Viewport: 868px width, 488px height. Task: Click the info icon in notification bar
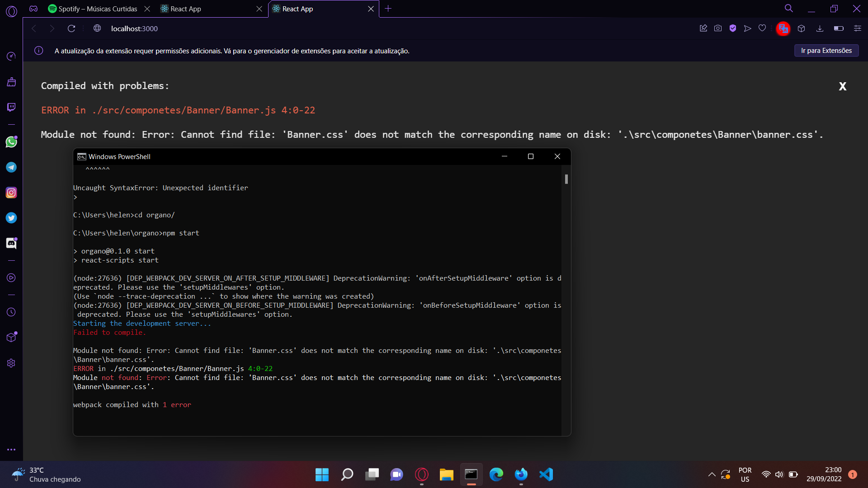click(x=39, y=51)
